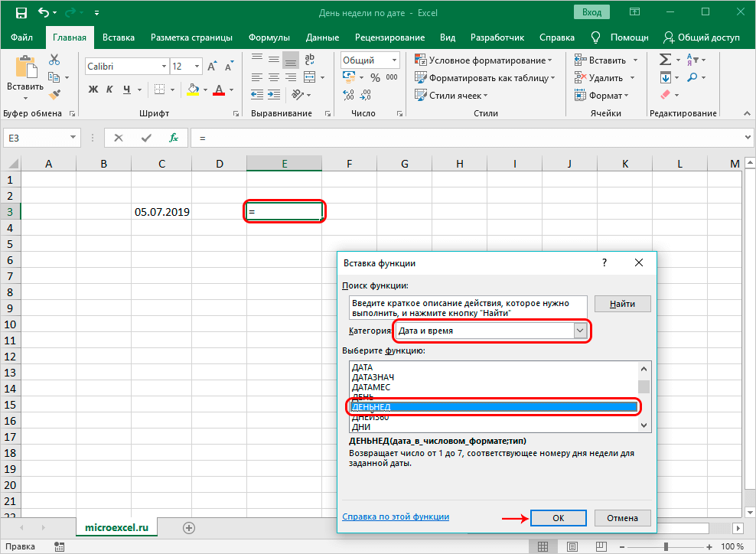The image size is (756, 554).
Task: Apply red font color
Action: click(220, 90)
